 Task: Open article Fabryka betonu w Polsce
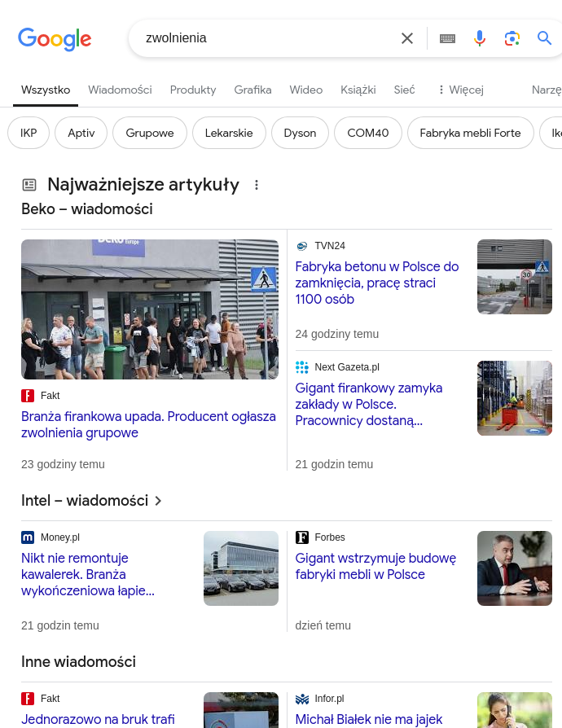click(376, 283)
